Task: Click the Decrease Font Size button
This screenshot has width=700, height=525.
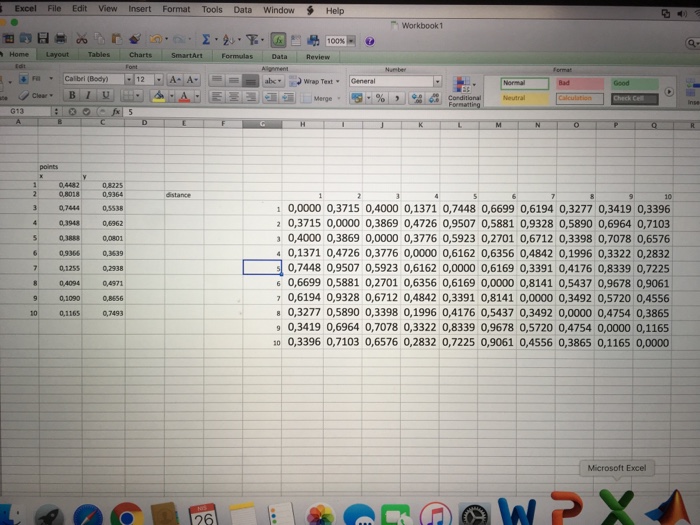Action: 192,79
